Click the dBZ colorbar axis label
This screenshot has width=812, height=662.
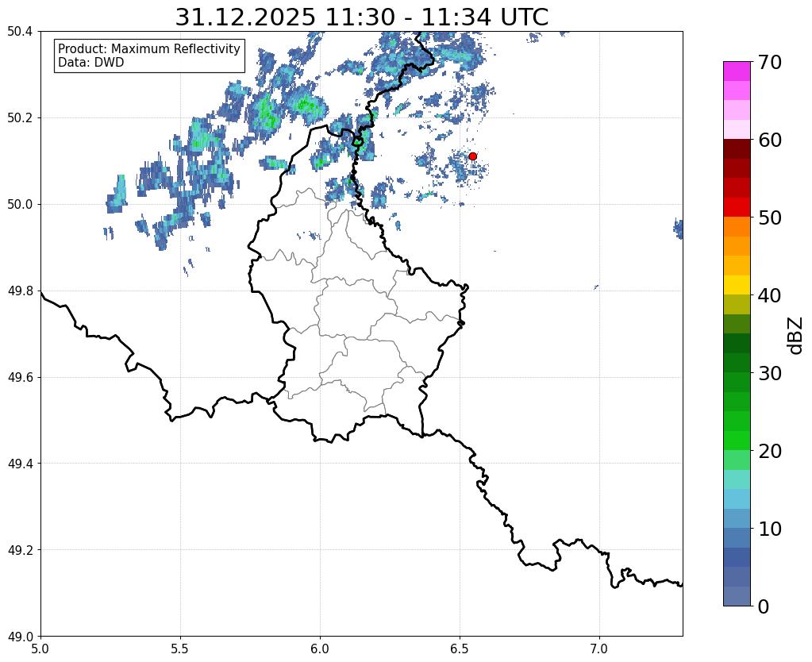tap(796, 335)
